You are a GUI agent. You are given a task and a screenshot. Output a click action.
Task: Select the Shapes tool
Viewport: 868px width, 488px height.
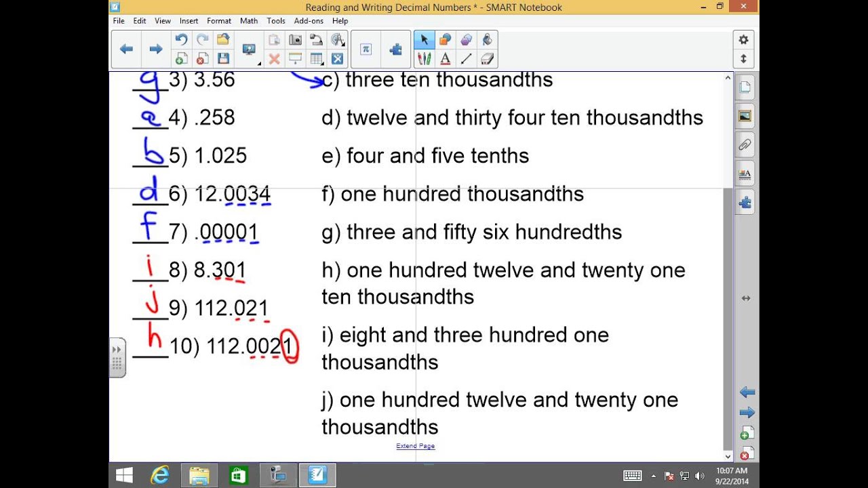pyautogui.click(x=445, y=40)
